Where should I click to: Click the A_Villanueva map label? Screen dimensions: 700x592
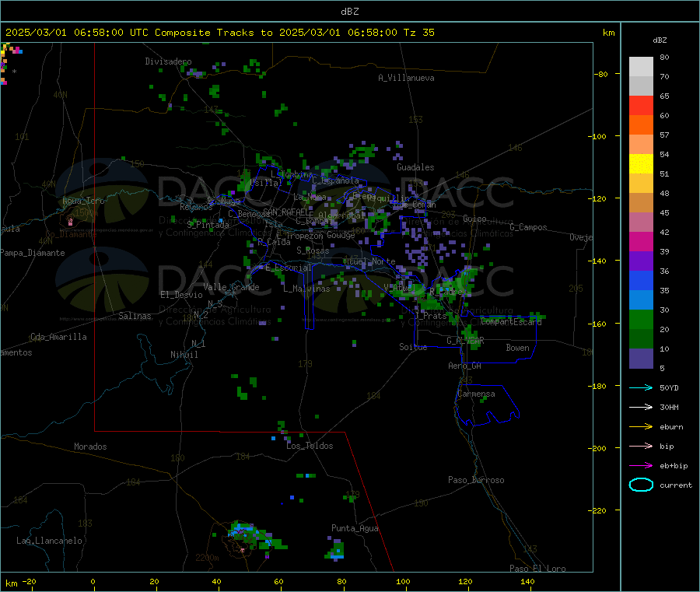tap(406, 78)
